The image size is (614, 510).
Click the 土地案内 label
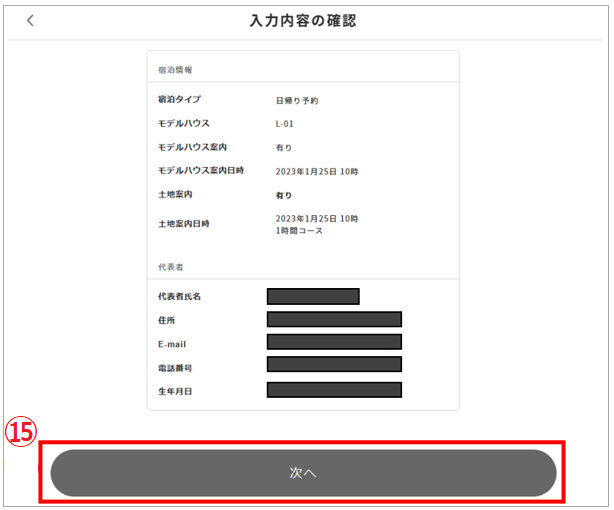tap(175, 194)
